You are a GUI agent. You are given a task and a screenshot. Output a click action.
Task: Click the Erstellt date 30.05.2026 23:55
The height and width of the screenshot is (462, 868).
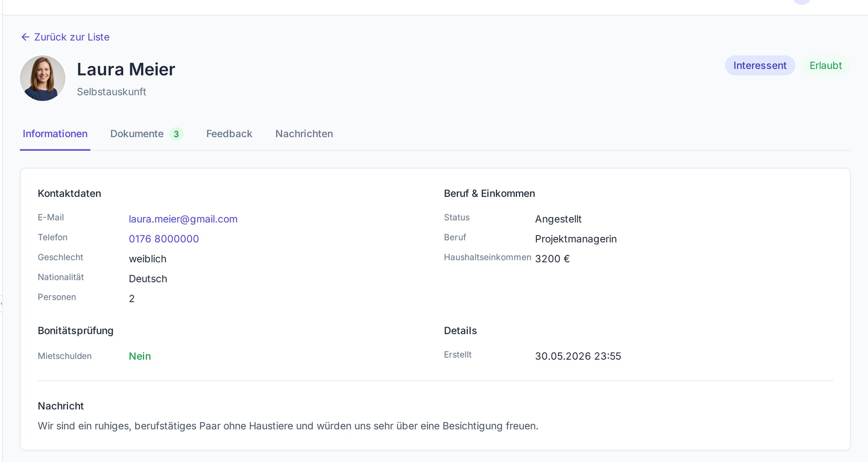point(578,356)
